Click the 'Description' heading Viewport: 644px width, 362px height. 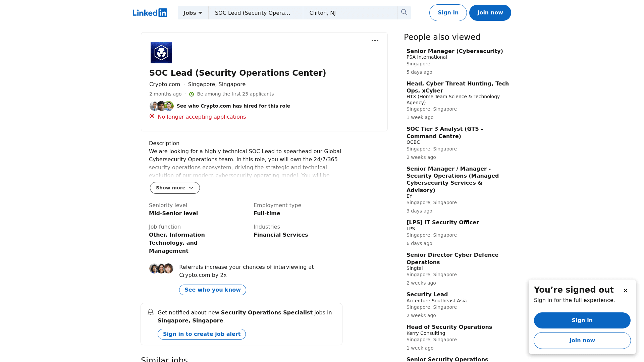click(x=164, y=143)
